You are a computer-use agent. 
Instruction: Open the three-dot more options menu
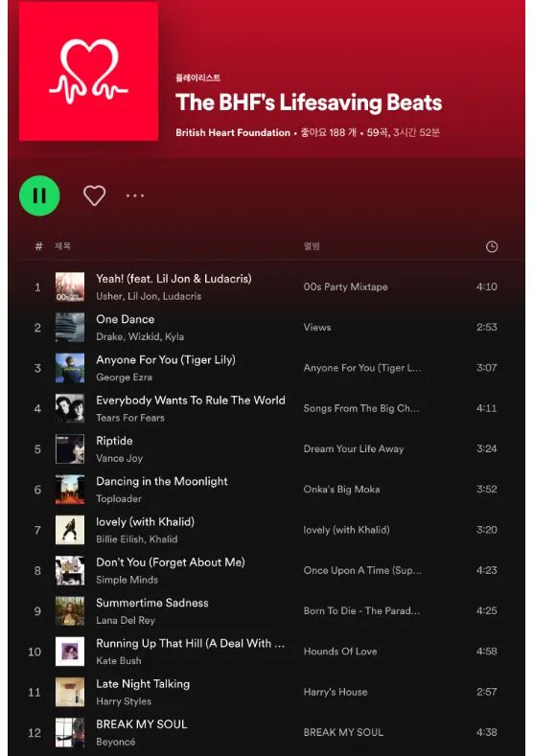[x=135, y=195]
